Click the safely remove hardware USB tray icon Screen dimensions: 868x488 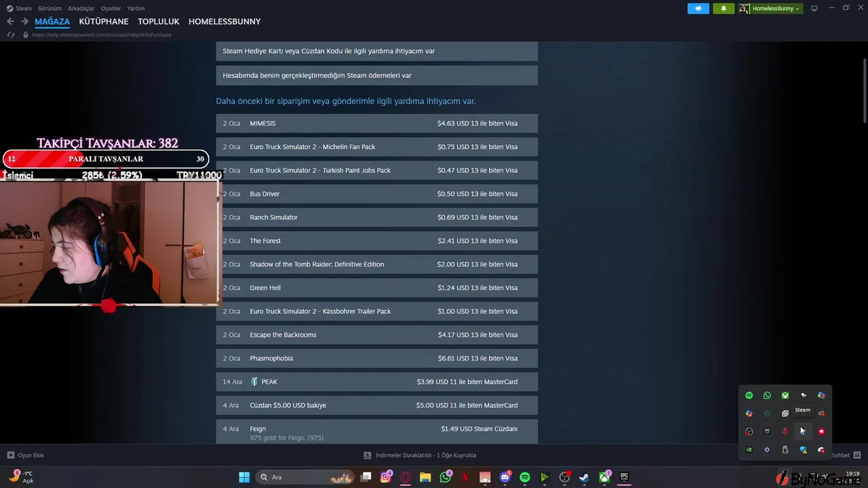[x=785, y=449]
